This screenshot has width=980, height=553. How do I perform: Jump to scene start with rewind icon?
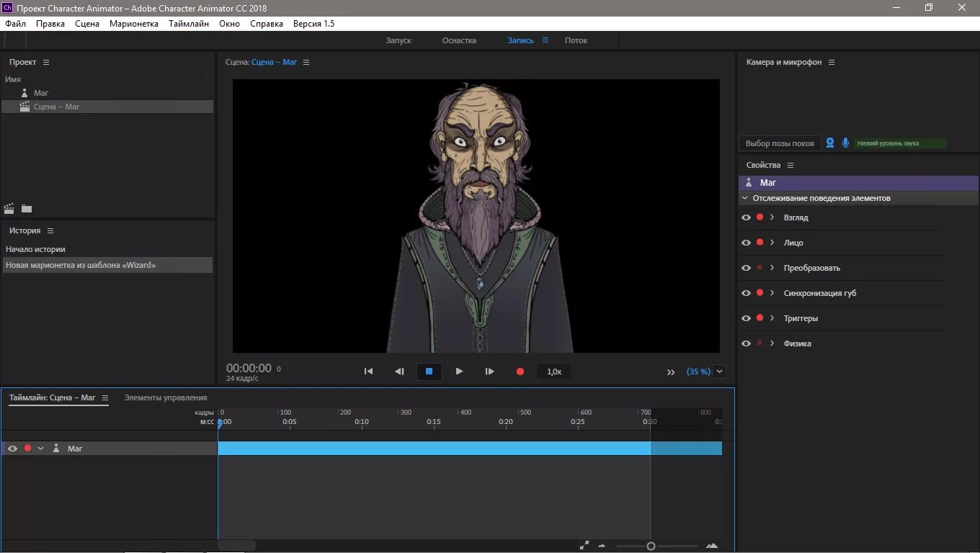pyautogui.click(x=368, y=372)
